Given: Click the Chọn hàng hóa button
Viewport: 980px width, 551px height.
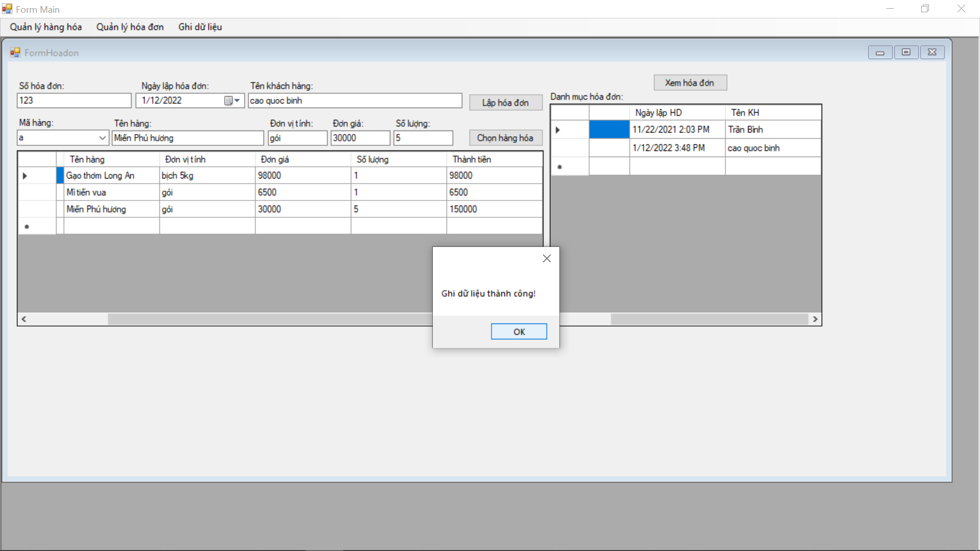Looking at the screenshot, I should click(x=505, y=138).
